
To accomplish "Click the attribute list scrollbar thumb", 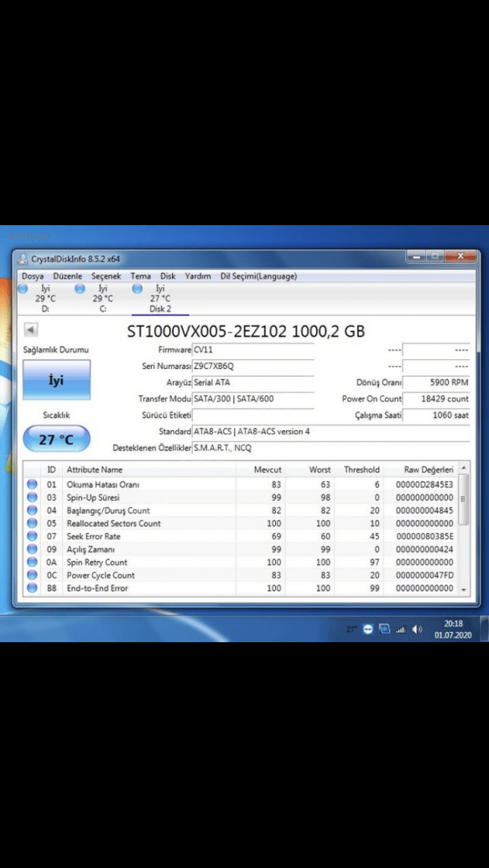I will click(465, 499).
